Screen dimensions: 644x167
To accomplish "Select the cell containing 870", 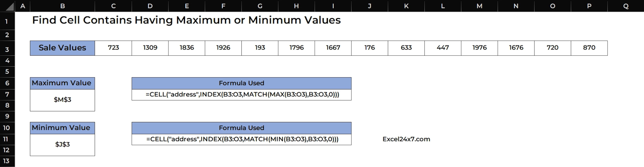I will [589, 48].
